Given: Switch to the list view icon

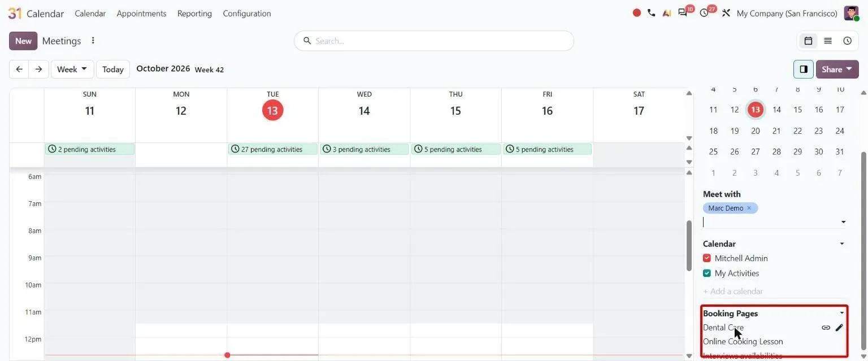Looking at the screenshot, I should pos(828,41).
